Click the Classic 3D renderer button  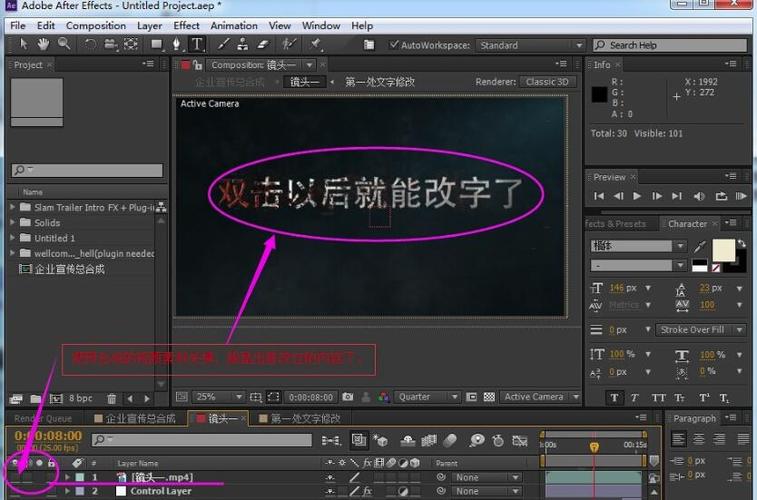pos(547,82)
